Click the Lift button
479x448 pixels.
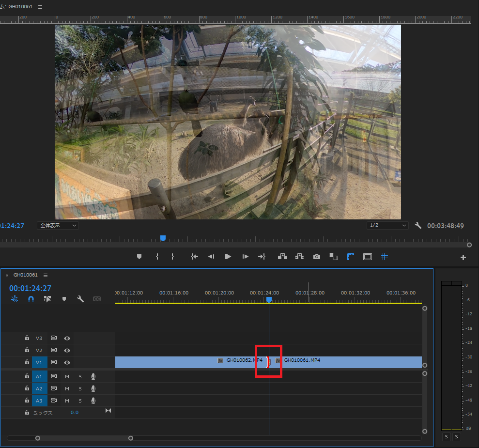pos(282,257)
